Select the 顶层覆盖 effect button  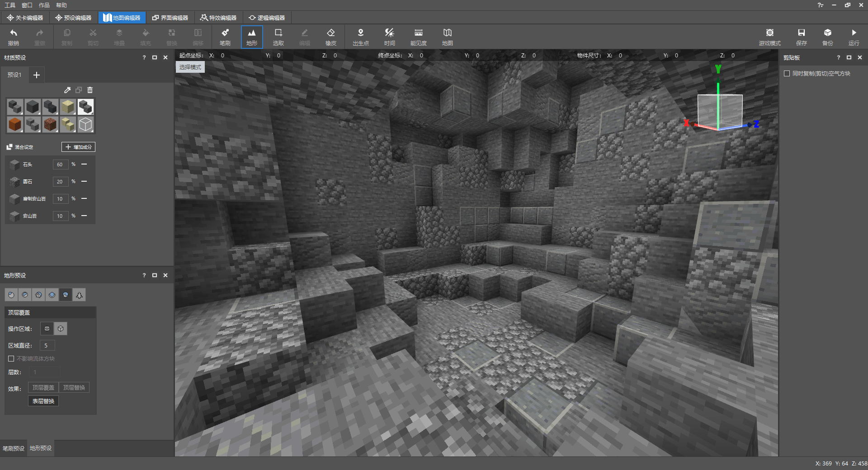43,388
